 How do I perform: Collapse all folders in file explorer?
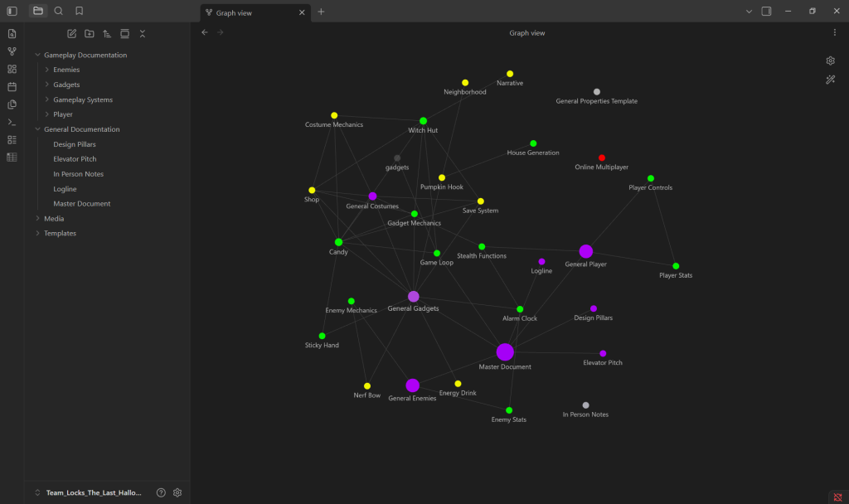click(x=143, y=34)
